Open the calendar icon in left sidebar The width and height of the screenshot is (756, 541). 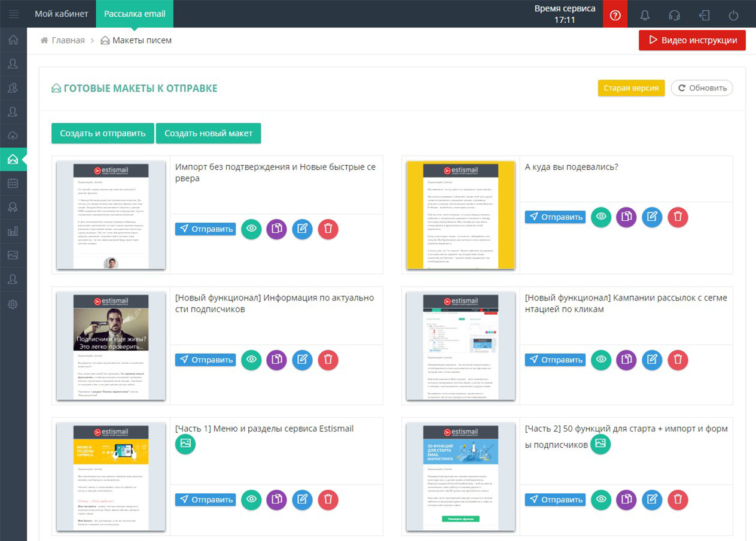[x=13, y=183]
